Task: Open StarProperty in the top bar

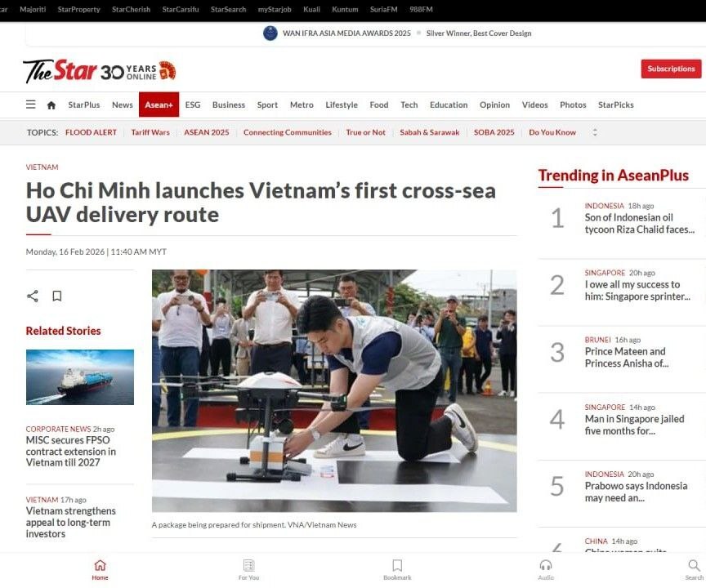Action: tap(78, 9)
